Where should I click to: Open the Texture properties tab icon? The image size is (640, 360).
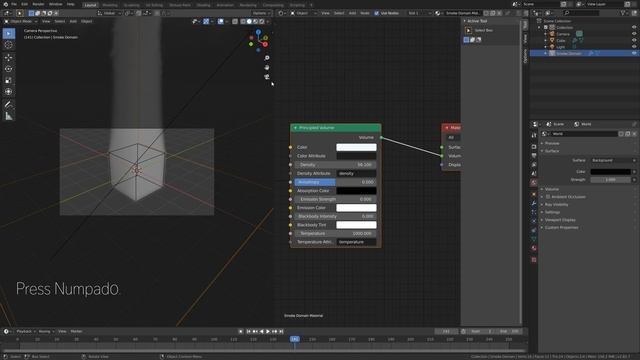pos(534,260)
